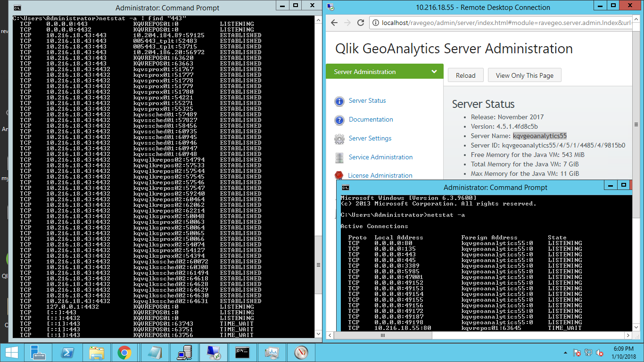Click the 127.0.0.1:4432 listening row

[x=137, y=307]
